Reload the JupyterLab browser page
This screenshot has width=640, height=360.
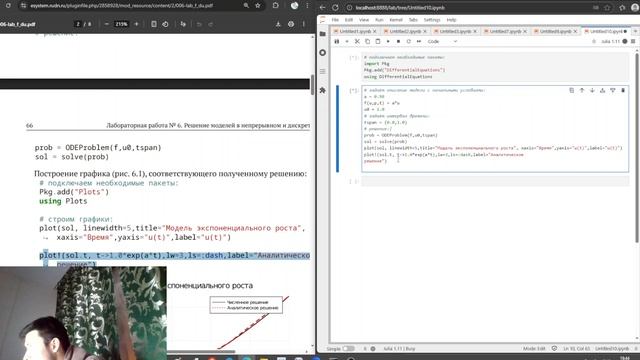[335, 7]
